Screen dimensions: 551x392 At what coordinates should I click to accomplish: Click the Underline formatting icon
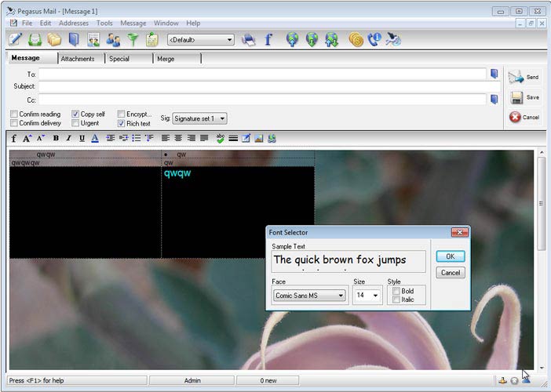tap(82, 139)
